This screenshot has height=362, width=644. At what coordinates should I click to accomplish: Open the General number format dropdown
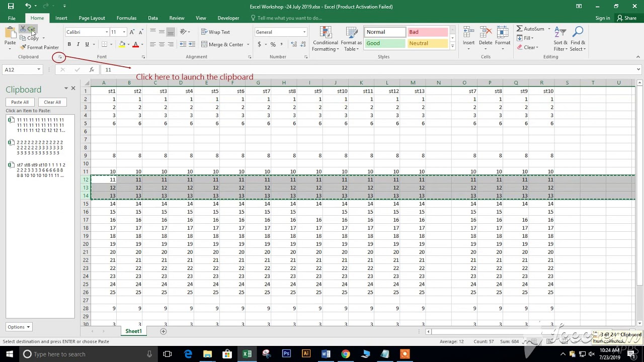(304, 32)
